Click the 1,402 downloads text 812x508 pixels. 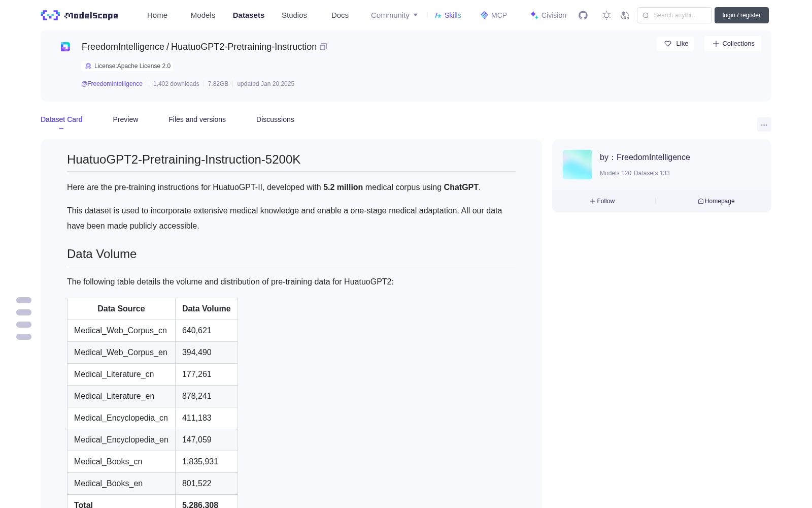[176, 84]
